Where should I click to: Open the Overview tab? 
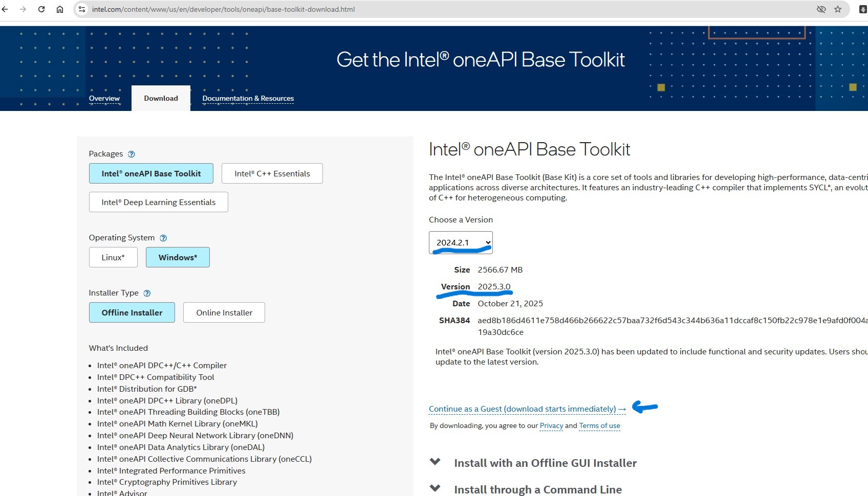pos(104,98)
